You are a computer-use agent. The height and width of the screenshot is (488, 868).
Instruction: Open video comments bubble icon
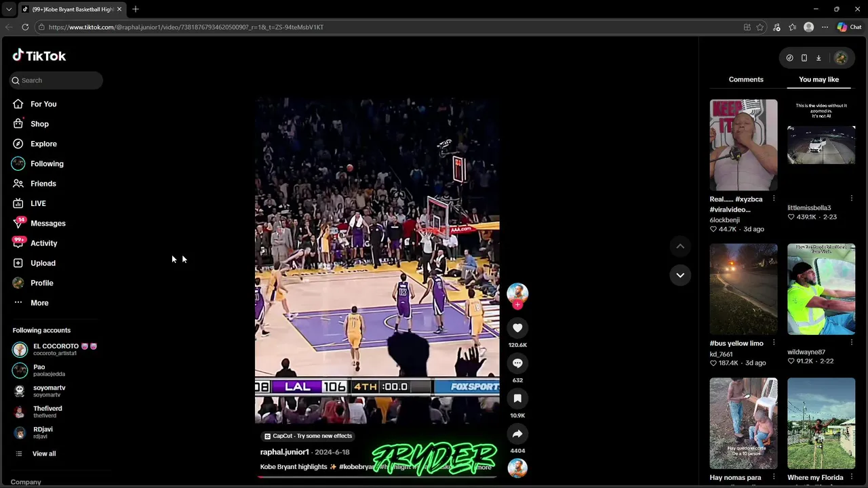(x=517, y=363)
